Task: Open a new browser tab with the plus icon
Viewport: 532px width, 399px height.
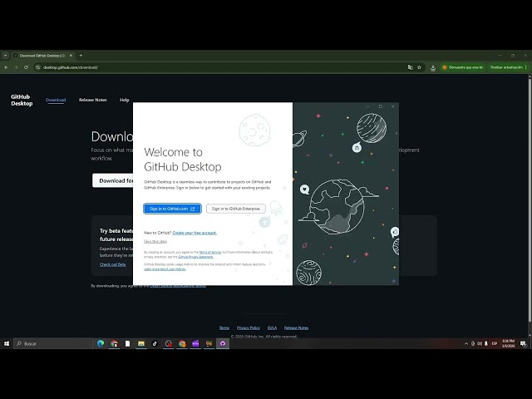Action: pyautogui.click(x=81, y=56)
